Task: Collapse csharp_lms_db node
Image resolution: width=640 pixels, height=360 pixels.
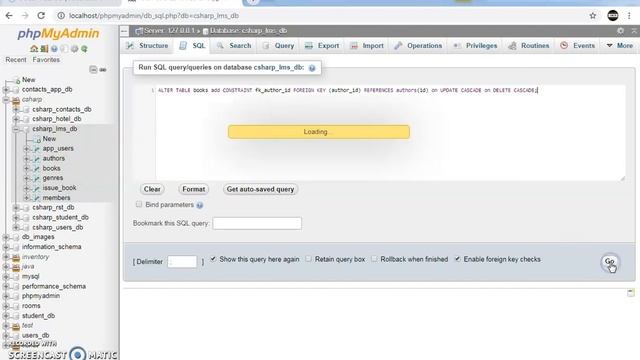Action: point(16,129)
